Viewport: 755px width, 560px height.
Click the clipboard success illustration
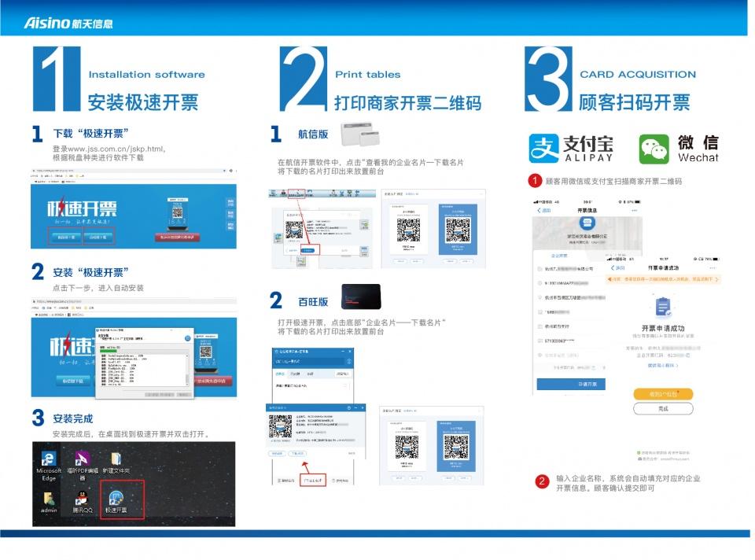pyautogui.click(x=663, y=307)
